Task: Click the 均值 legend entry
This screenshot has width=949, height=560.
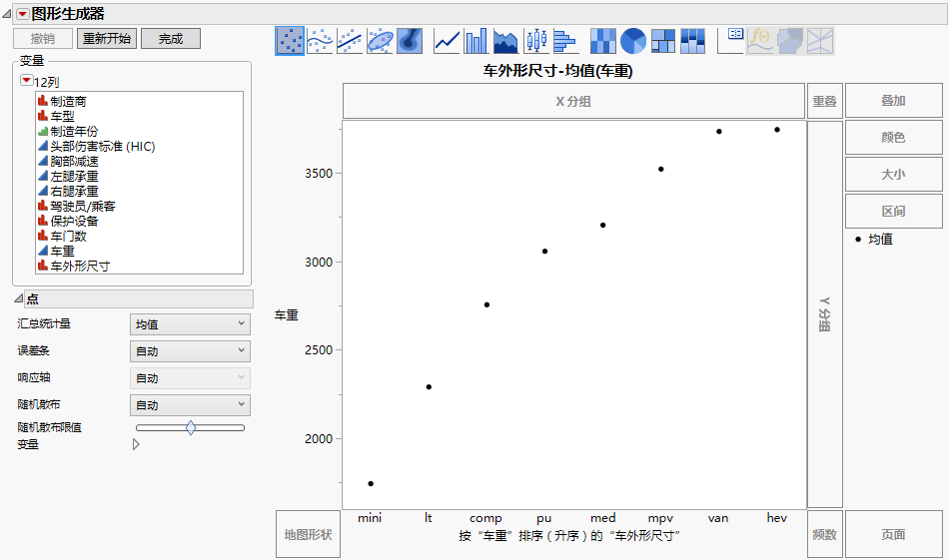Action: point(874,239)
